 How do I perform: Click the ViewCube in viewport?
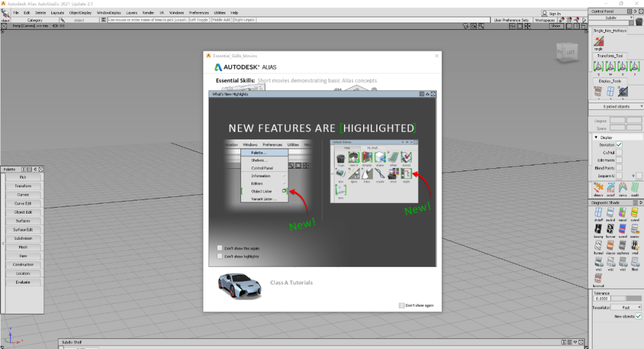point(567,52)
